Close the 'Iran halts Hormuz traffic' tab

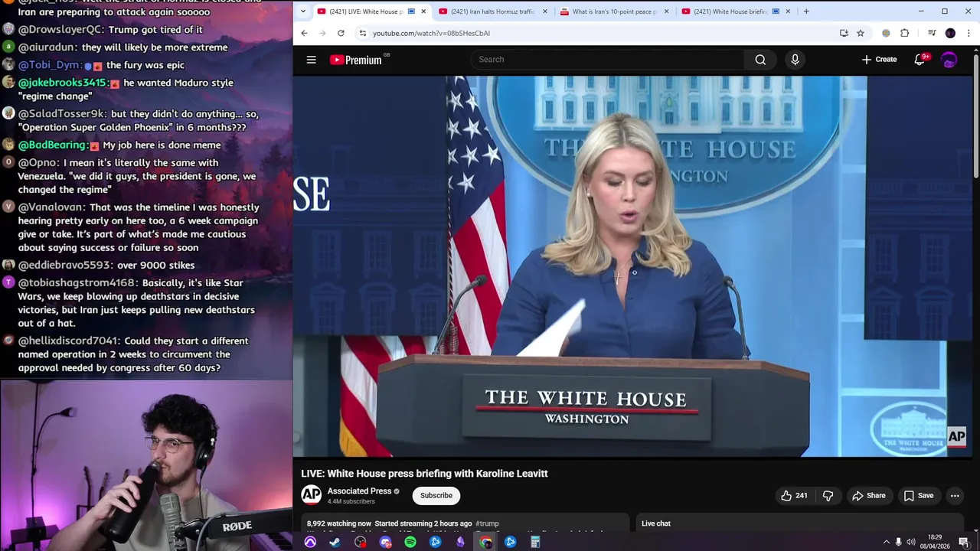pyautogui.click(x=545, y=11)
